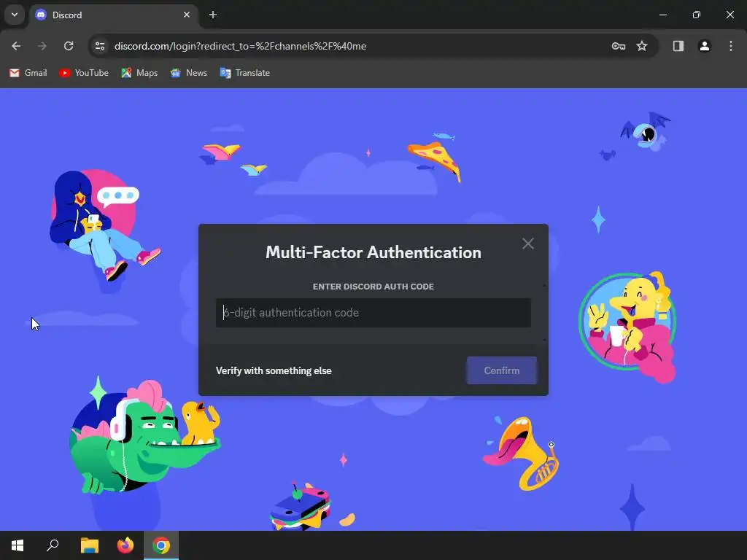This screenshot has width=747, height=560.
Task: Expand the tab search dropdown
Action: tap(15, 15)
